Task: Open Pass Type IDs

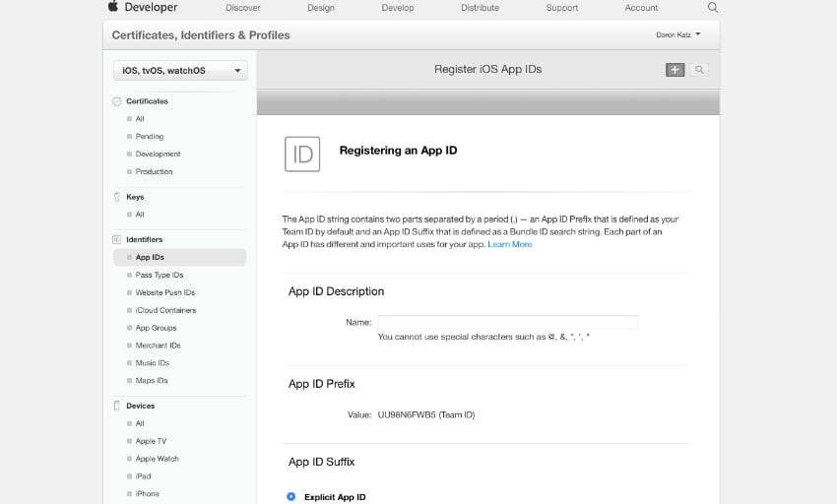Action: [x=160, y=275]
